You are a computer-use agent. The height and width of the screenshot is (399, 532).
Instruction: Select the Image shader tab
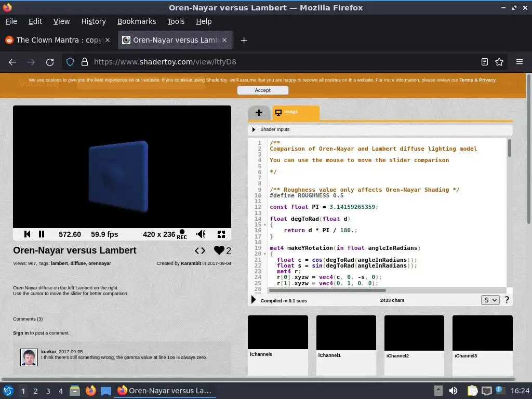(296, 113)
